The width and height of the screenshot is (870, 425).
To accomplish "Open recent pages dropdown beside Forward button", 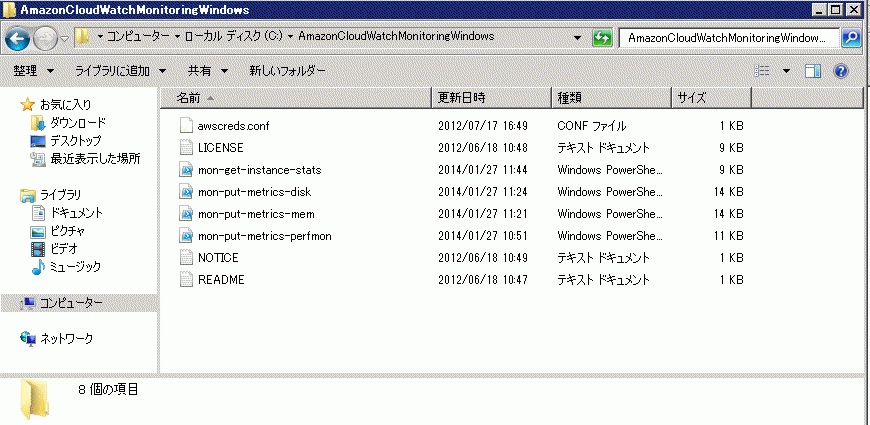I will coord(64,39).
